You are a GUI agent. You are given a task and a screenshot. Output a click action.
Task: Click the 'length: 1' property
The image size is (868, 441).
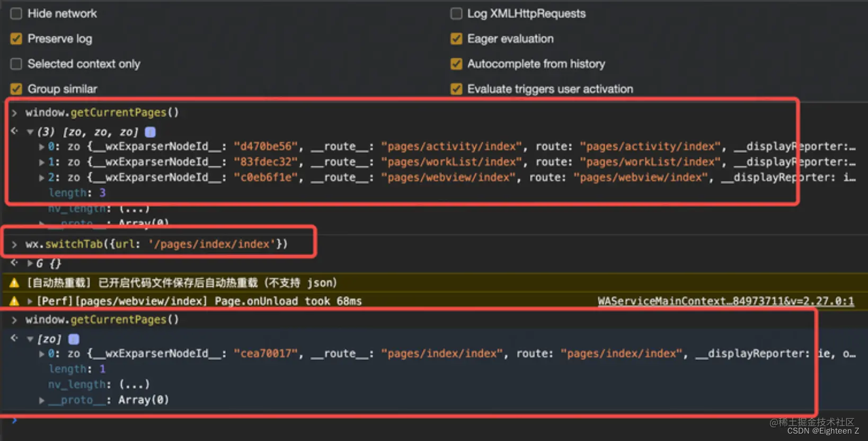pyautogui.click(x=77, y=369)
